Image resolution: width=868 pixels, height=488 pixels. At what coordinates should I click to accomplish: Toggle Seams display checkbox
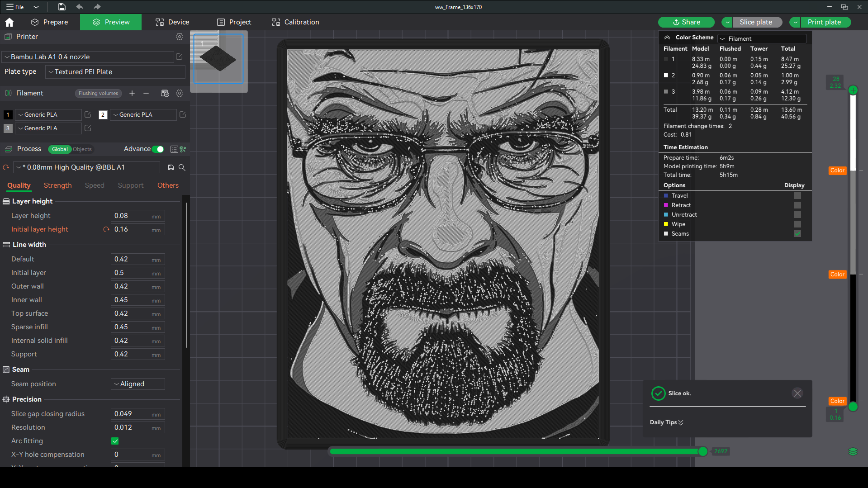[x=797, y=234]
